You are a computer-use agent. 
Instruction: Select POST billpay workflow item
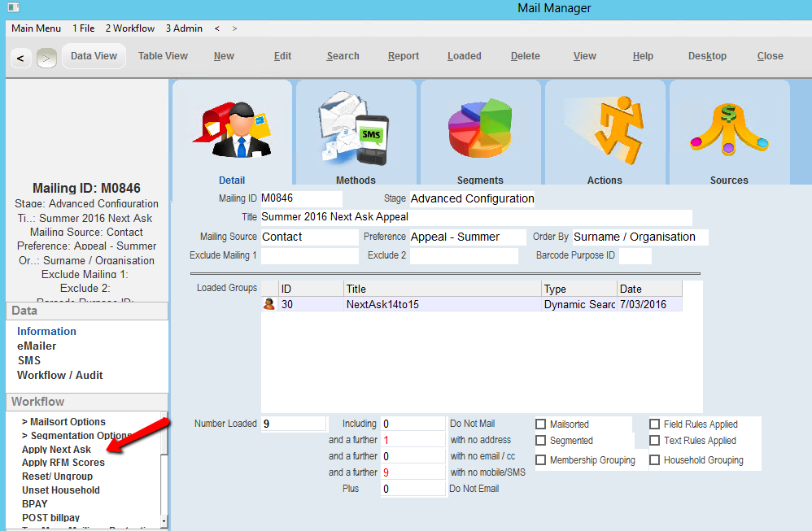[50, 517]
